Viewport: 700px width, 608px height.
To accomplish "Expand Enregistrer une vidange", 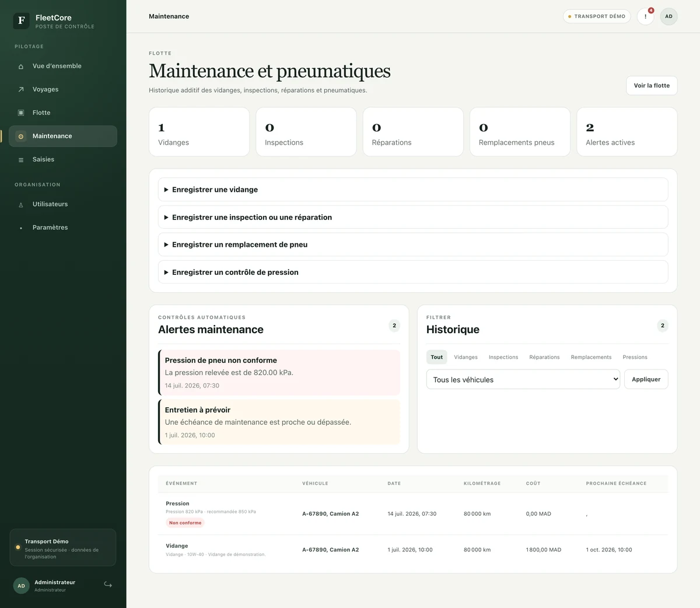I will [413, 190].
